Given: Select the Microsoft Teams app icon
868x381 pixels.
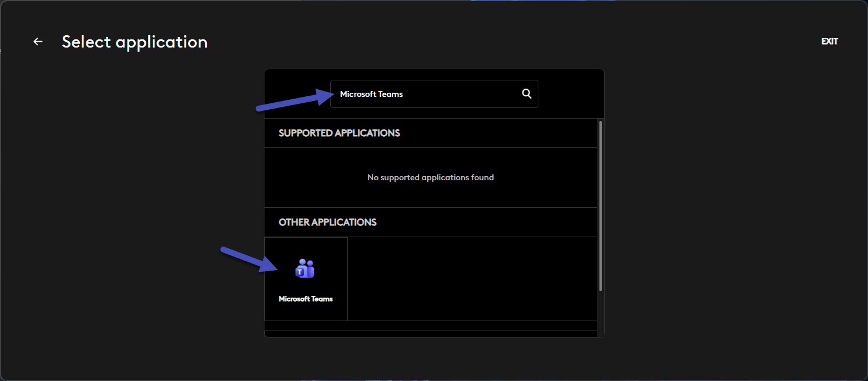Looking at the screenshot, I should click(x=305, y=269).
